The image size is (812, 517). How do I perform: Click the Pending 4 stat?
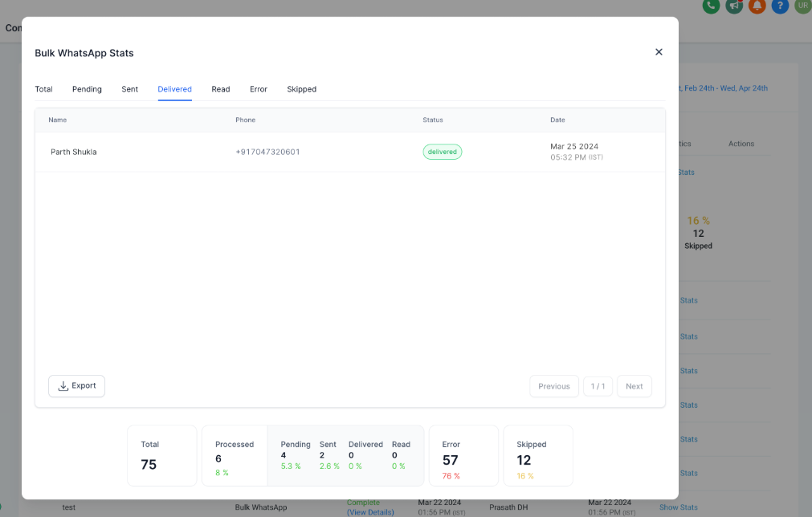pos(296,455)
